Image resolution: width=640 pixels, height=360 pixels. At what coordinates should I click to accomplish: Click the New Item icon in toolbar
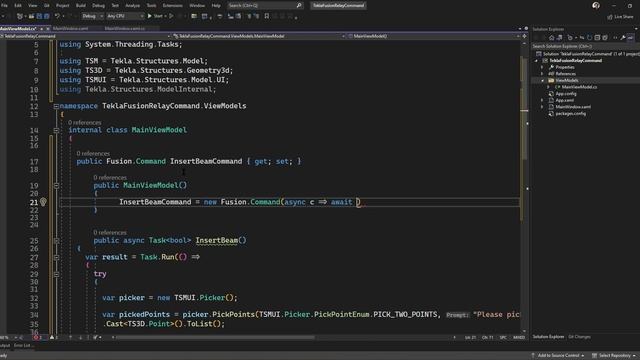20,16
